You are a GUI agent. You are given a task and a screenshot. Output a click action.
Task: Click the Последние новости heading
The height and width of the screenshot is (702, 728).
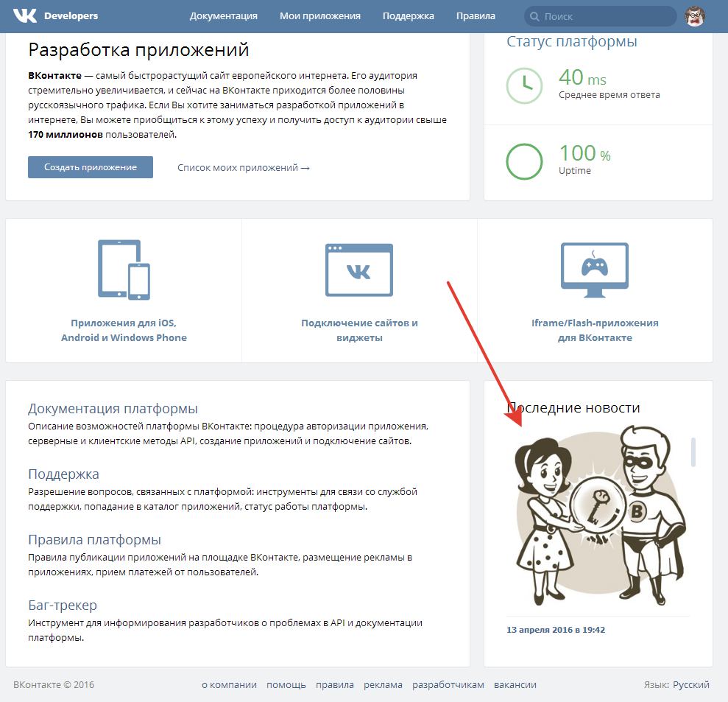(x=573, y=407)
